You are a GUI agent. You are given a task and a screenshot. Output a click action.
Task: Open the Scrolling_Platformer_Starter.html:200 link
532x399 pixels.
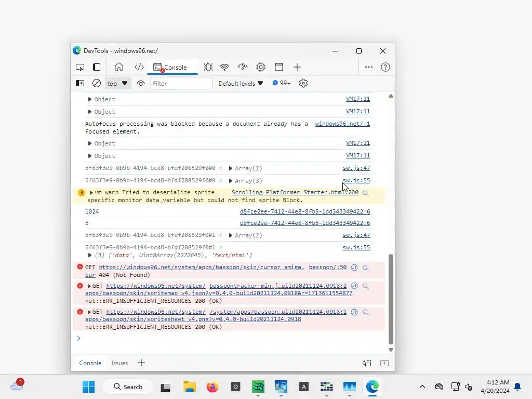click(x=295, y=192)
